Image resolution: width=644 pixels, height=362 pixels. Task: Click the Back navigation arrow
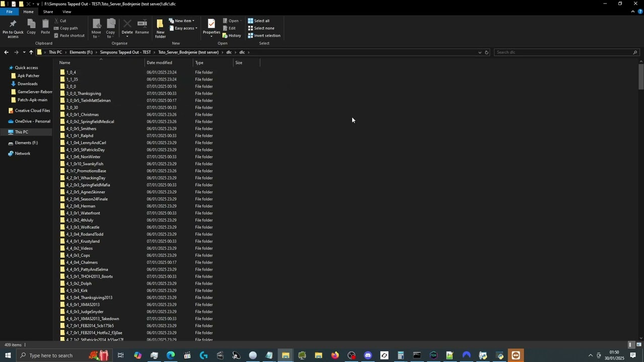pyautogui.click(x=6, y=52)
